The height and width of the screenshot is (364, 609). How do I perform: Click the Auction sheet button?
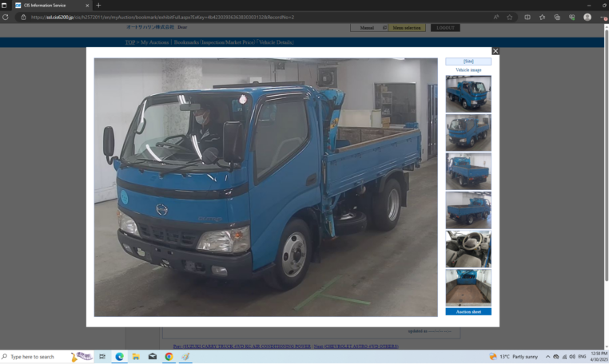coord(468,311)
